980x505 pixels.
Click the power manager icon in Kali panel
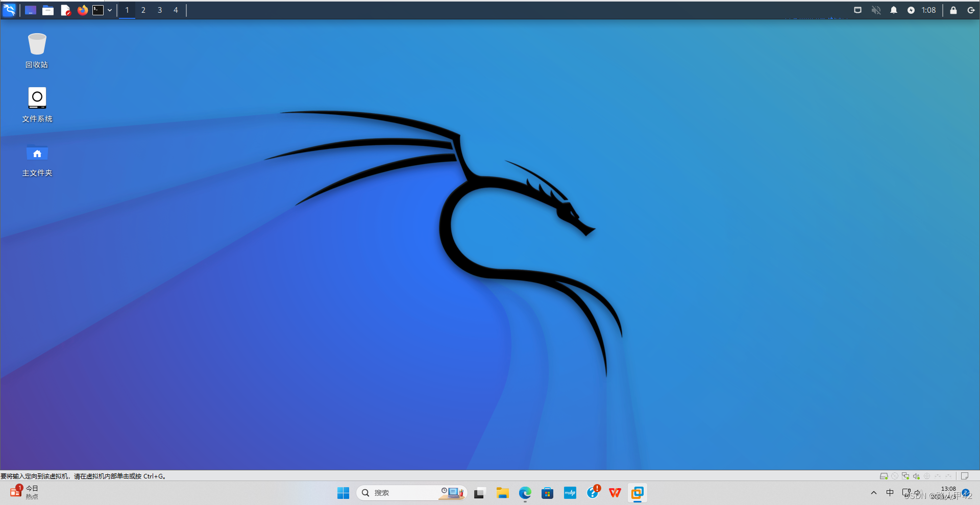click(911, 10)
